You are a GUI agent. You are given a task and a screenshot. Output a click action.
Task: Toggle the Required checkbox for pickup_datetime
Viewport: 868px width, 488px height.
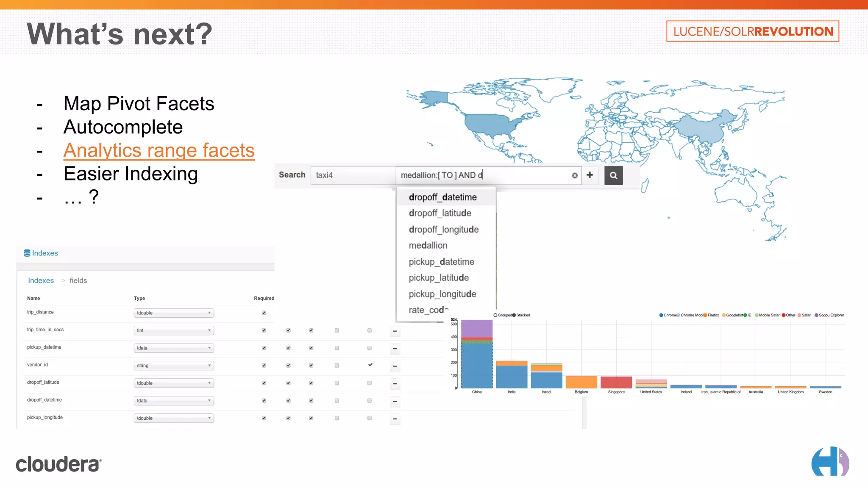[264, 348]
